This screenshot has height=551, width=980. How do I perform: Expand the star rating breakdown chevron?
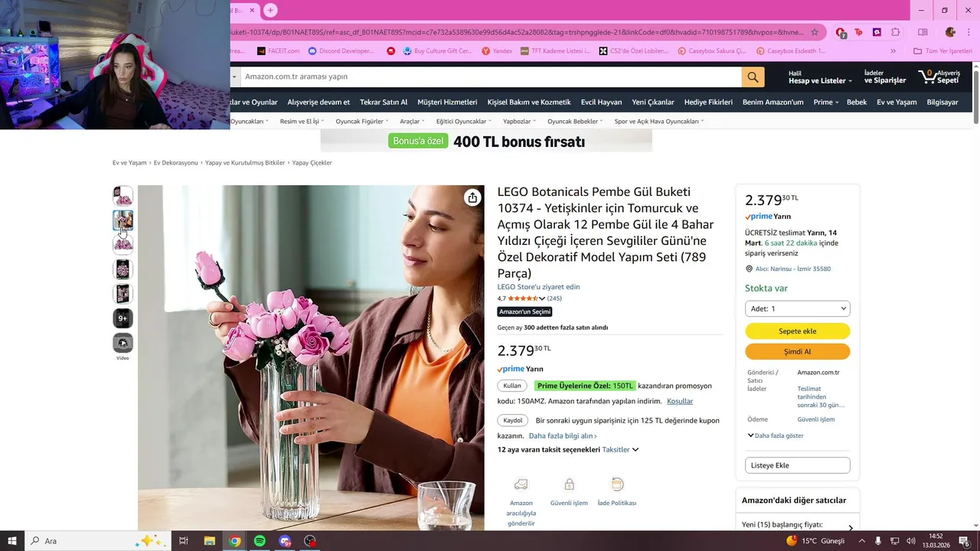(542, 298)
